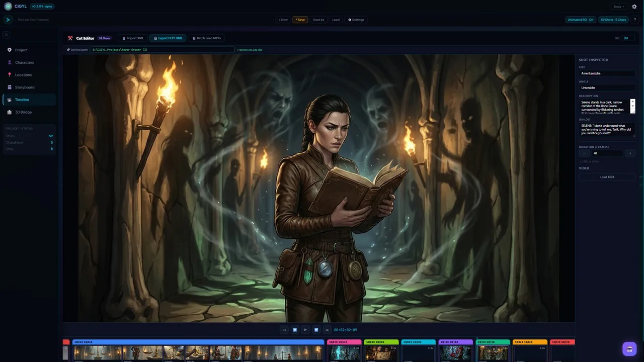The image size is (644, 362).
Task: Step to the next shot
Action: pyautogui.click(x=316, y=330)
